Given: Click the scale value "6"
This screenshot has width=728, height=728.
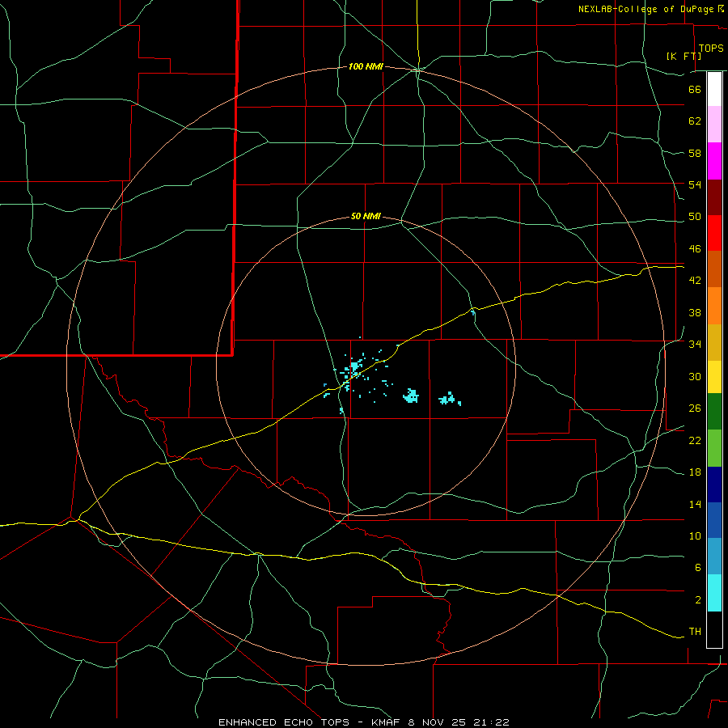Looking at the screenshot, I should pyautogui.click(x=697, y=568).
